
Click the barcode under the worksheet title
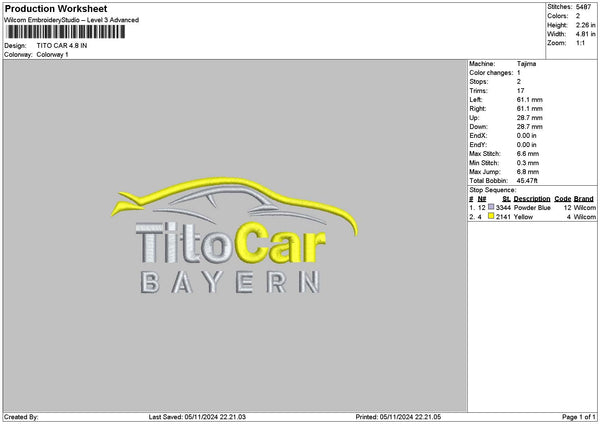point(66,32)
